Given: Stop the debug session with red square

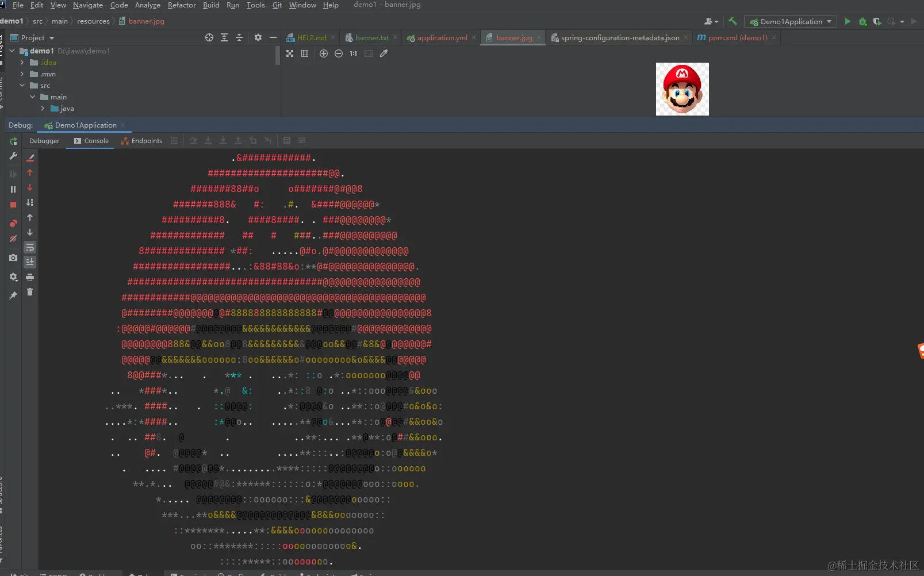Looking at the screenshot, I should [13, 204].
